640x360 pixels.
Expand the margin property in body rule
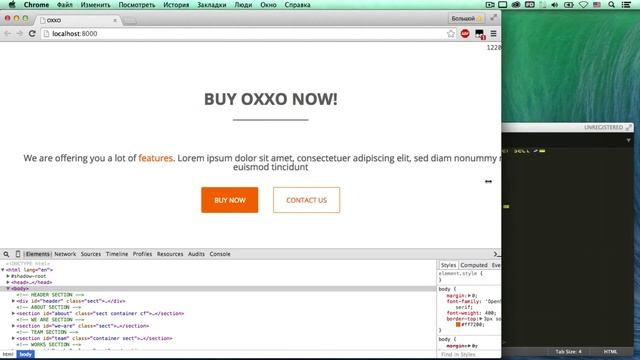click(469, 296)
